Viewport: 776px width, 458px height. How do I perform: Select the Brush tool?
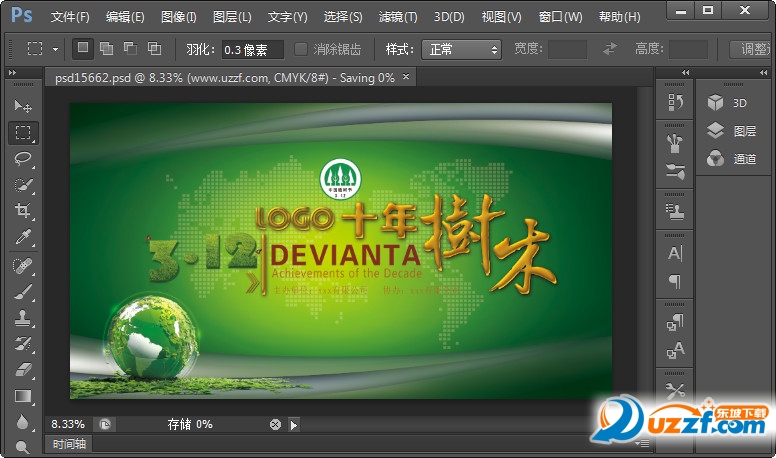tap(23, 292)
